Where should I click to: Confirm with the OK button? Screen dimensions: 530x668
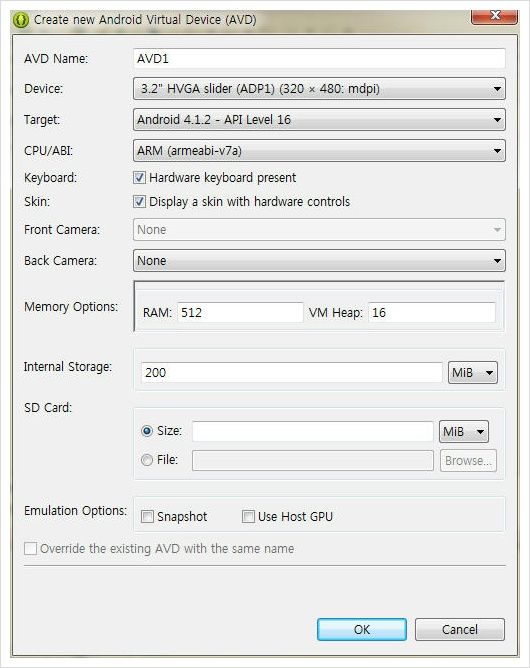[x=362, y=630]
